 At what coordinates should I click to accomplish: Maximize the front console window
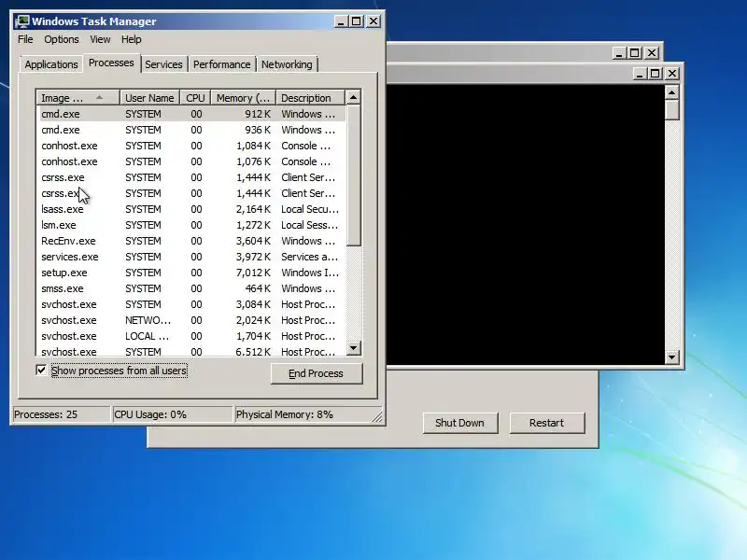(x=655, y=74)
